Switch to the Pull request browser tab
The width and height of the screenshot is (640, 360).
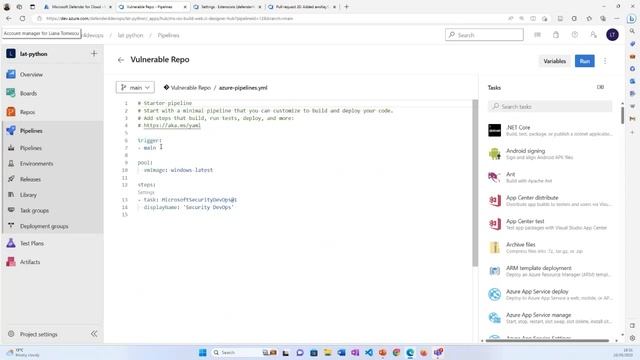click(x=301, y=7)
